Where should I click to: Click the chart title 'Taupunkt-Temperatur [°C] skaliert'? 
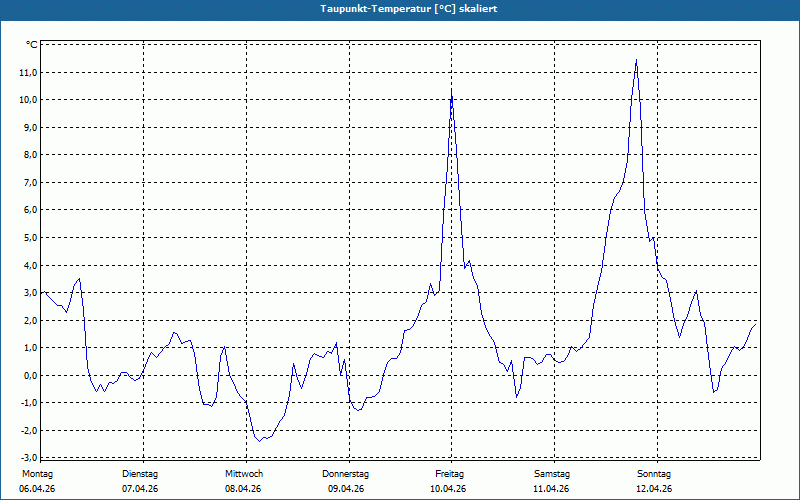tap(409, 9)
